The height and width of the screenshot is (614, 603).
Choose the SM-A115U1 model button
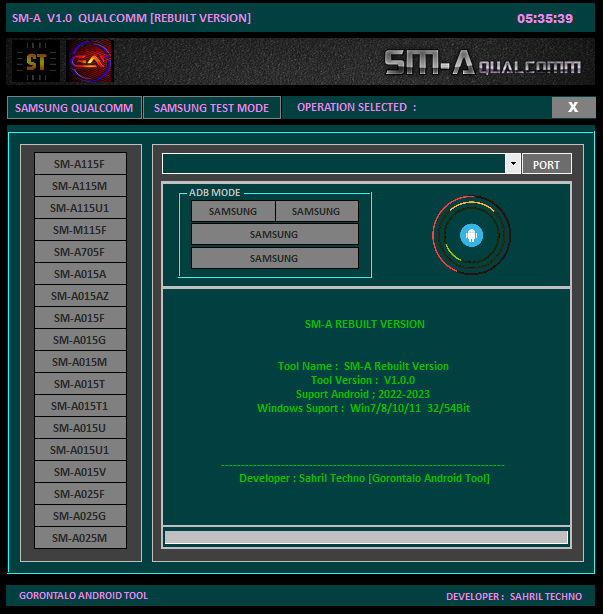coord(80,208)
